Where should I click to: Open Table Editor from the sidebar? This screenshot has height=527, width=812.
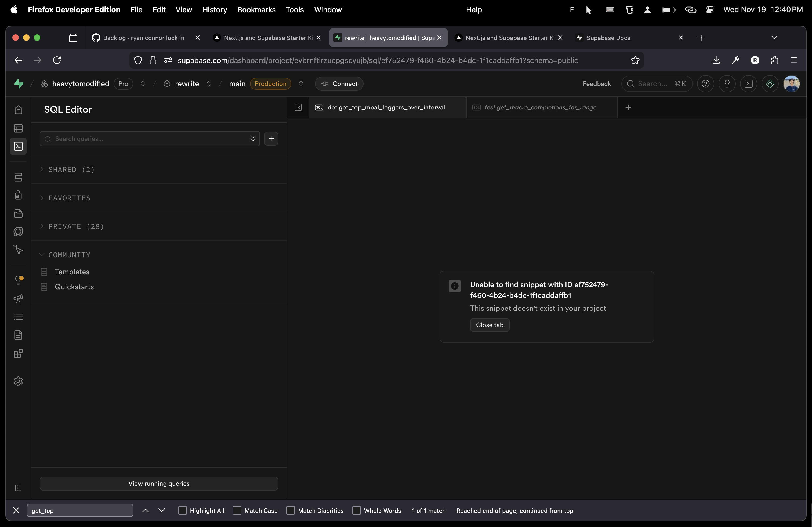click(x=18, y=128)
